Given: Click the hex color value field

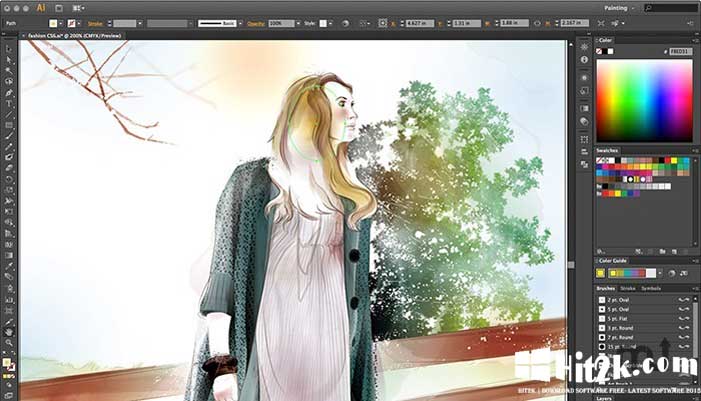Looking at the screenshot, I should tap(680, 51).
